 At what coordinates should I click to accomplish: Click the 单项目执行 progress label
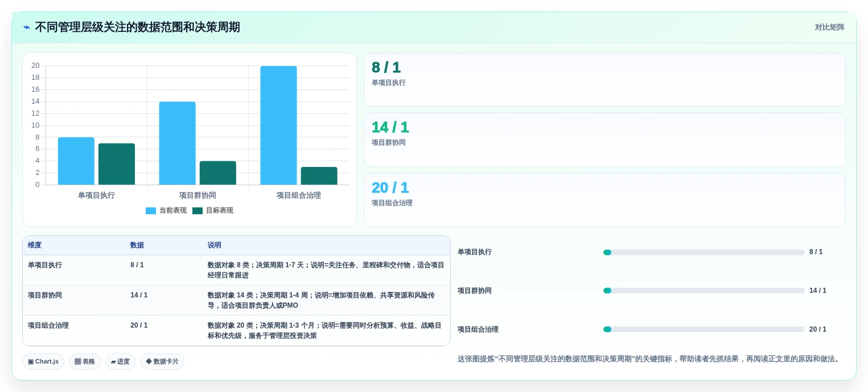[x=475, y=252]
